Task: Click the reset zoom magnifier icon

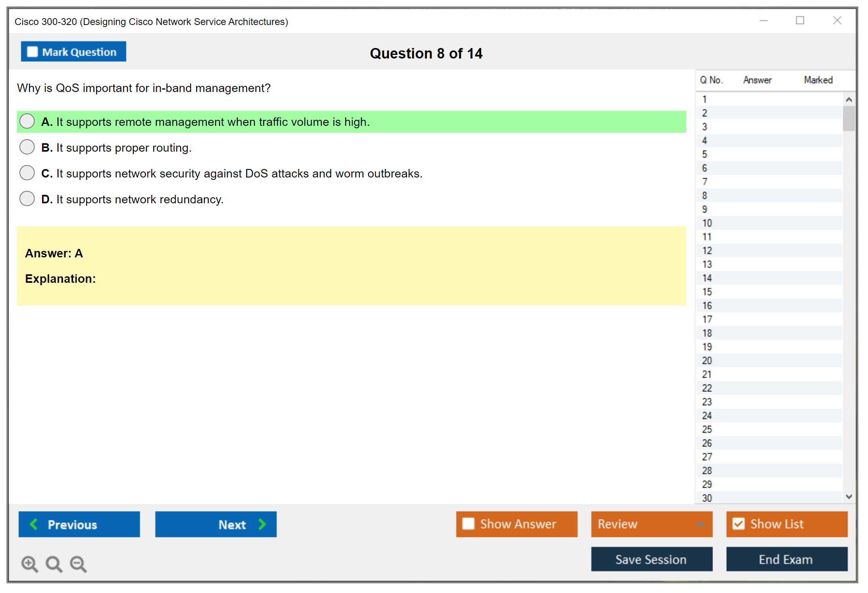Action: click(54, 564)
